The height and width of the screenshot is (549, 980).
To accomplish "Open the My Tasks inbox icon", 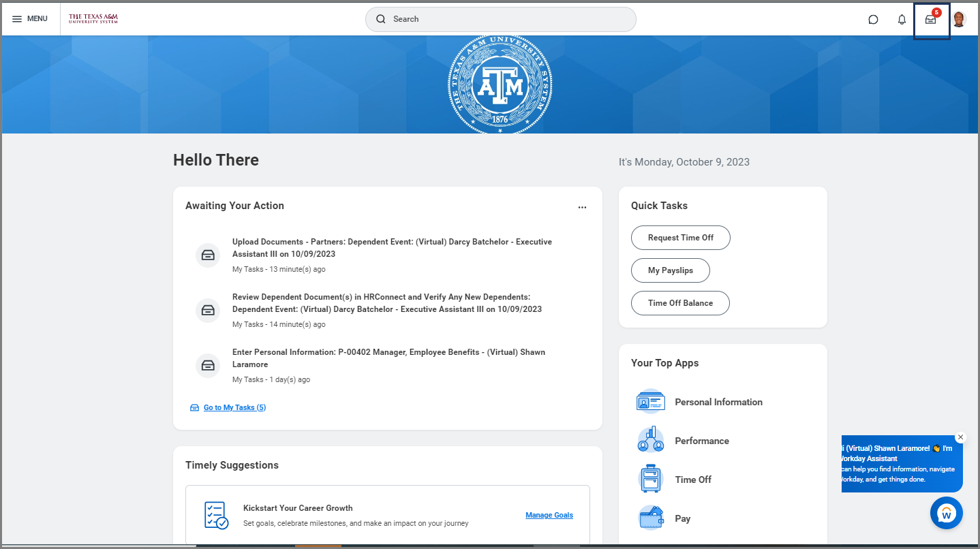I will tap(930, 20).
